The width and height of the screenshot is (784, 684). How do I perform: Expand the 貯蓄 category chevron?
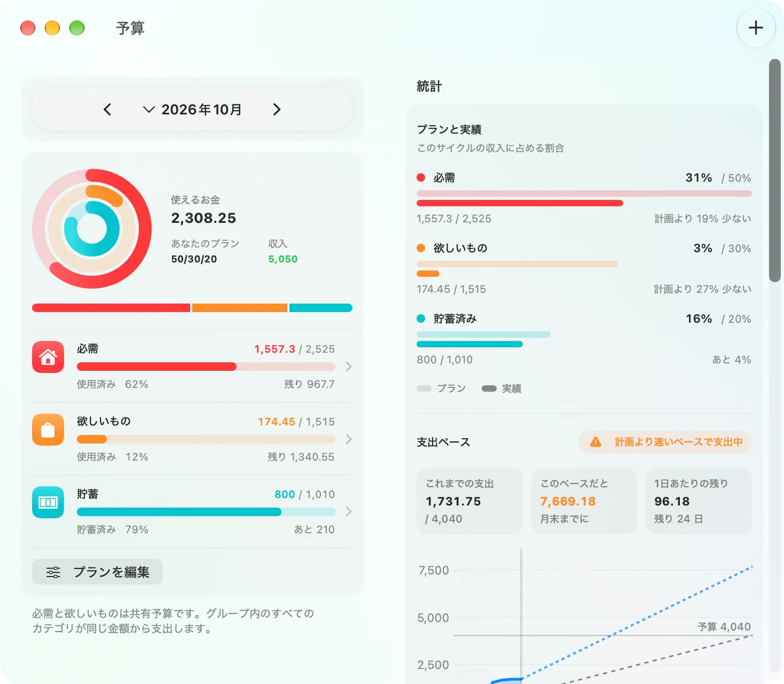point(349,511)
